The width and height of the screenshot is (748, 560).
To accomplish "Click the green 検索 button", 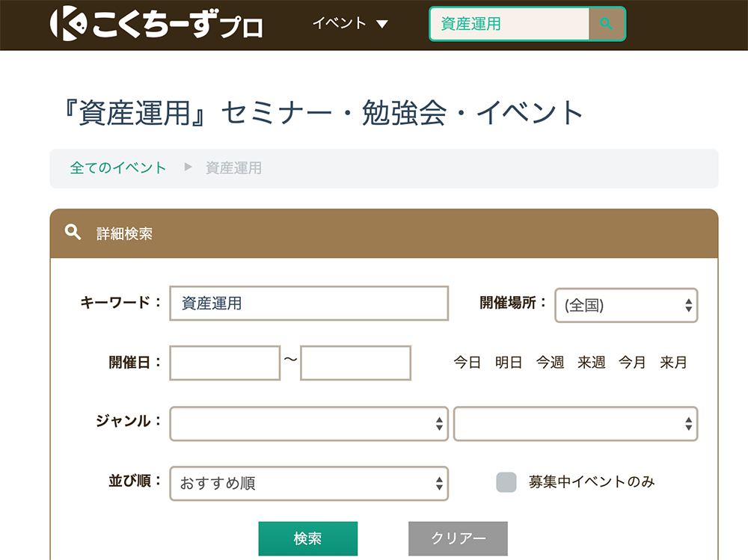I will coord(307,538).
